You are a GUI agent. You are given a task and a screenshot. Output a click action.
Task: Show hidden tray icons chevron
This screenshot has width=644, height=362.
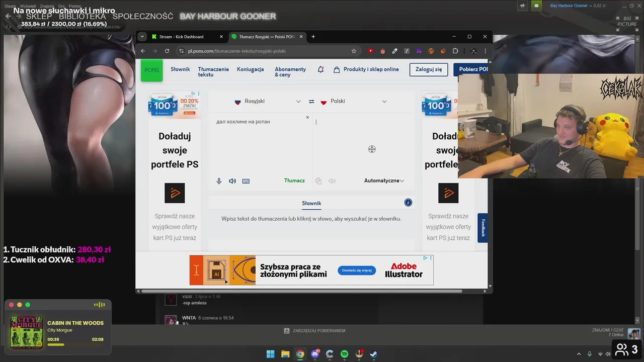[x=579, y=354]
